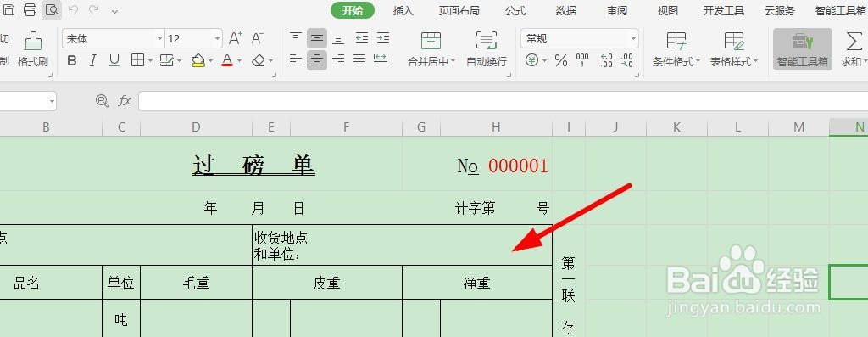868x337 pixels.
Task: Switch to the 审阅 tab
Action: [617, 10]
